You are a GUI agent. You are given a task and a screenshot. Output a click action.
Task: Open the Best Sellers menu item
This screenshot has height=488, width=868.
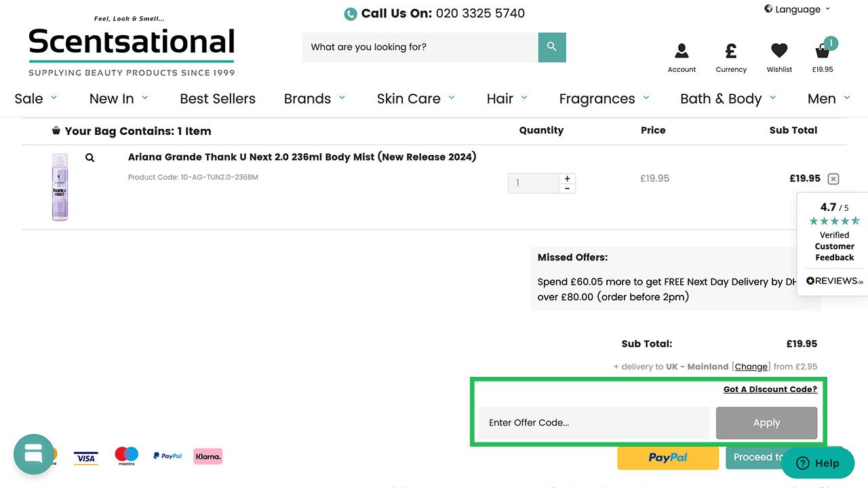pos(218,99)
